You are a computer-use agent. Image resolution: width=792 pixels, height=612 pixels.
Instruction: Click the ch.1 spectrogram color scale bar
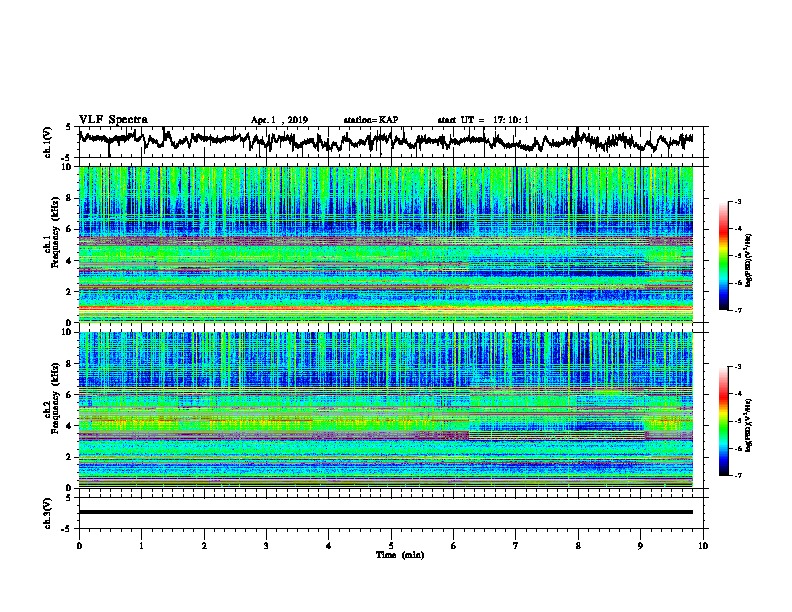[723, 256]
